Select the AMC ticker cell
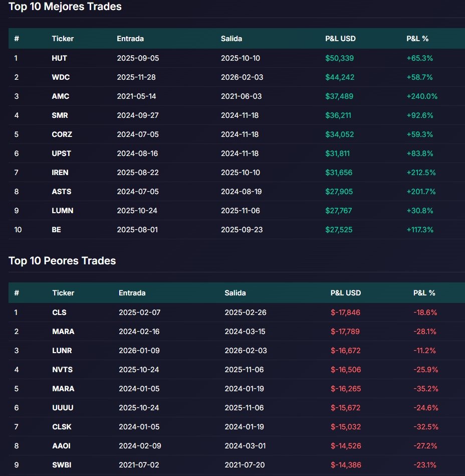 coord(60,96)
